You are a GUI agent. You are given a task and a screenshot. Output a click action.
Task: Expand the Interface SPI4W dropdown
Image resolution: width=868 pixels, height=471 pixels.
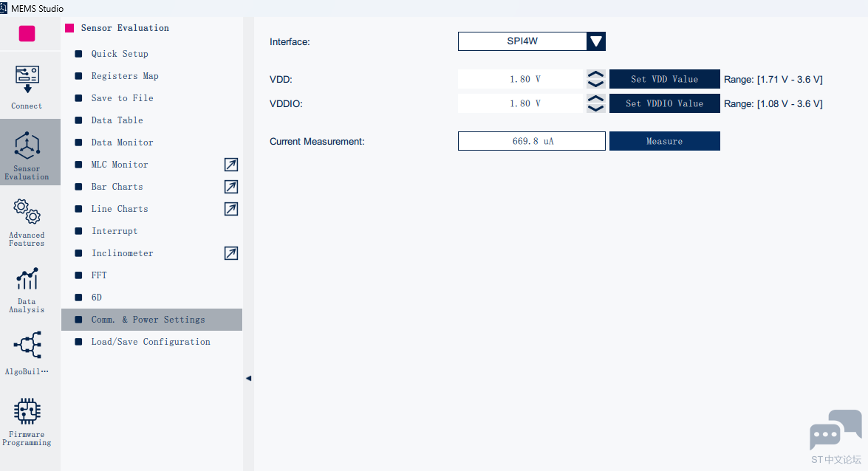coord(595,41)
